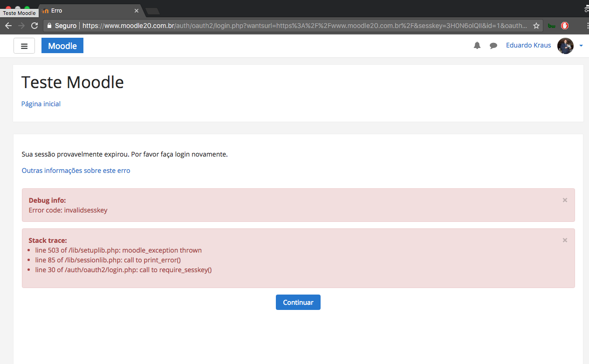The height and width of the screenshot is (364, 589).
Task: Expand the user menu dropdown arrow
Action: (x=581, y=46)
